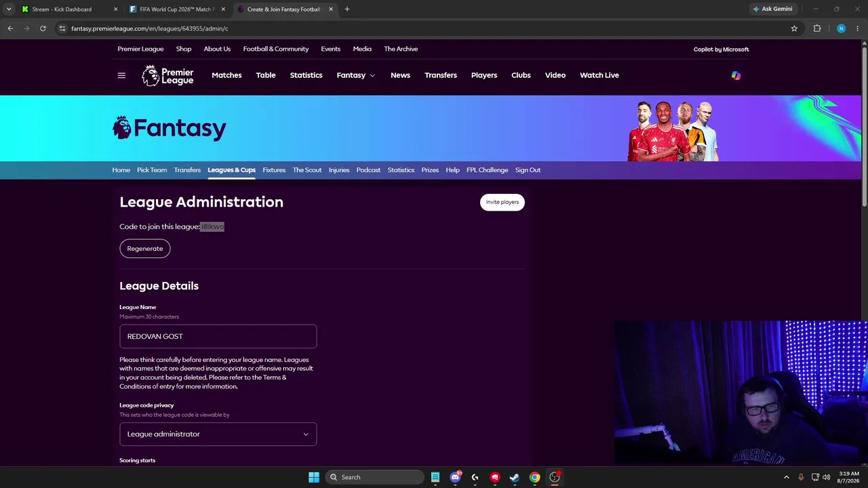The height and width of the screenshot is (488, 868).
Task: View site information icon in the address bar
Action: pos(62,28)
